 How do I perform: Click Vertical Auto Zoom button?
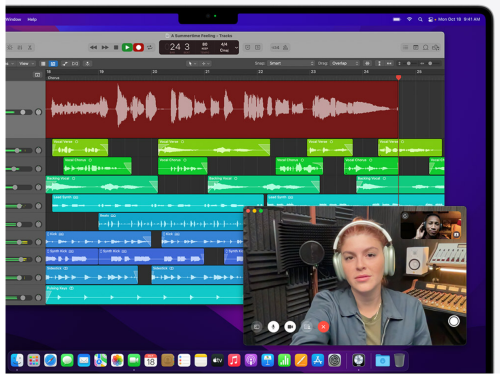coord(379,63)
